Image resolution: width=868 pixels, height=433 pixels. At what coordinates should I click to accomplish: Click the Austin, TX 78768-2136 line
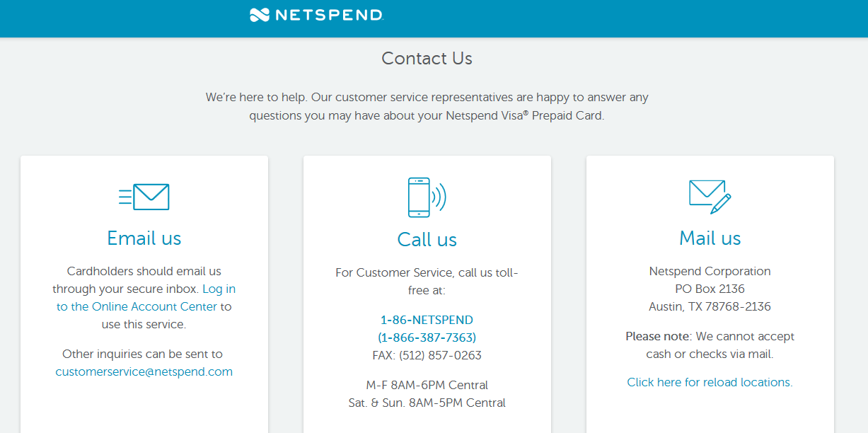(710, 306)
